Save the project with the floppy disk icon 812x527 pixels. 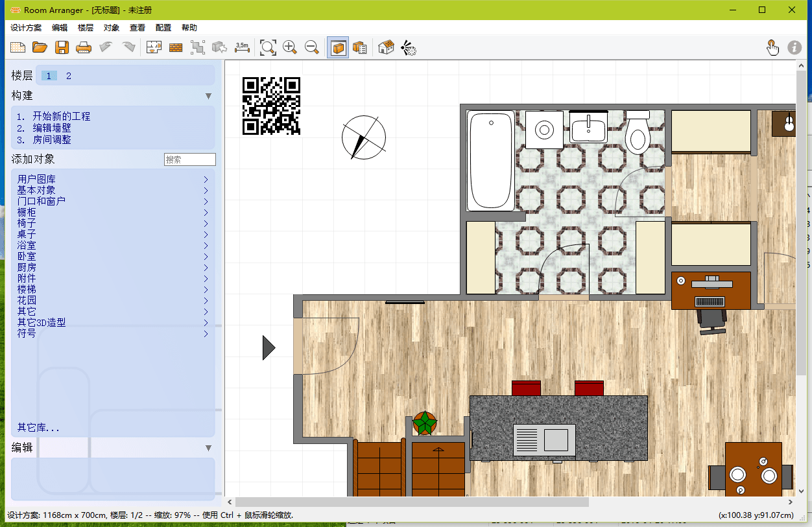coord(62,47)
